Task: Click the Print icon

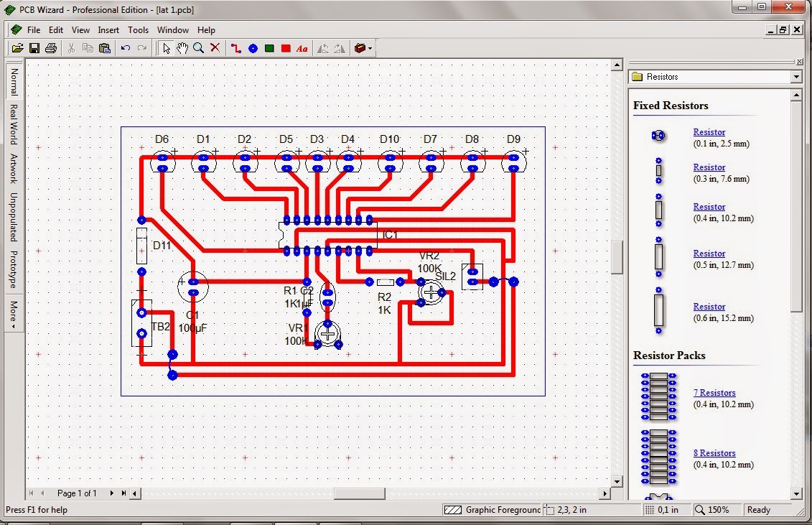Action: click(50, 47)
